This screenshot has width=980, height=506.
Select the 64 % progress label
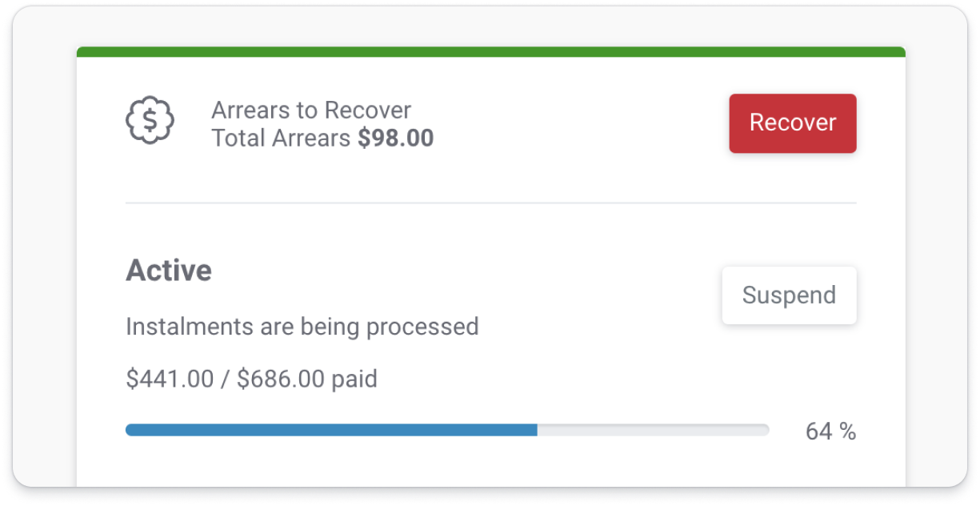click(830, 432)
